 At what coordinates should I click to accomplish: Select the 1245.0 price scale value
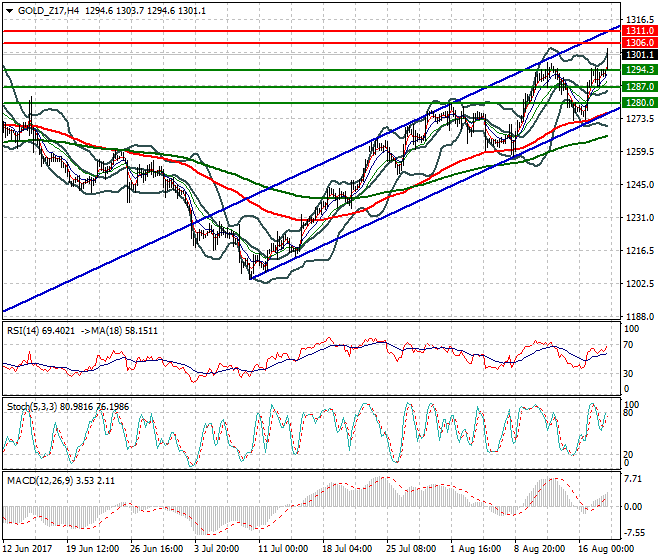click(640, 184)
